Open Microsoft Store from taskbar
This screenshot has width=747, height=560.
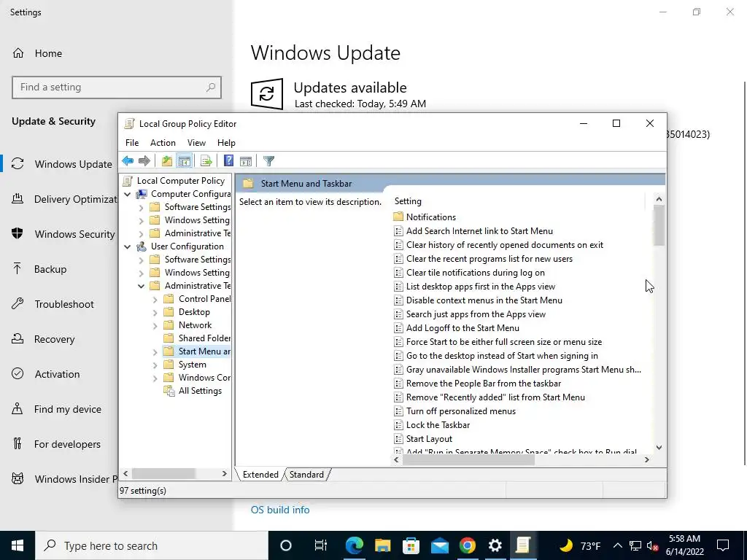pyautogui.click(x=411, y=545)
